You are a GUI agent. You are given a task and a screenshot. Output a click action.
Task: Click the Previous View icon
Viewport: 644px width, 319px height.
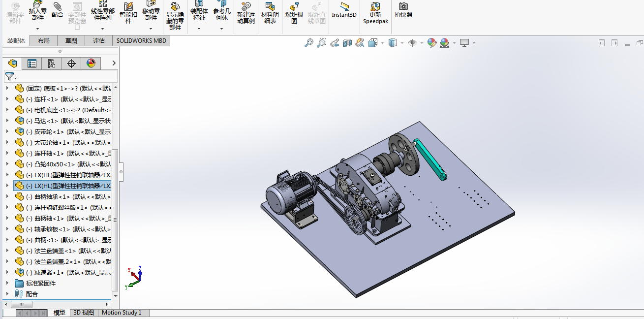[335, 43]
